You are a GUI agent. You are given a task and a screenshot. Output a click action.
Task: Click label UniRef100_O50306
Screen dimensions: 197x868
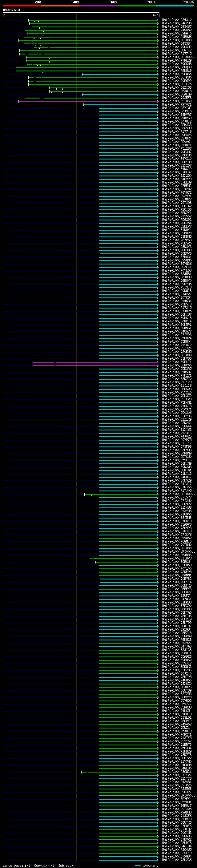[176, 413]
